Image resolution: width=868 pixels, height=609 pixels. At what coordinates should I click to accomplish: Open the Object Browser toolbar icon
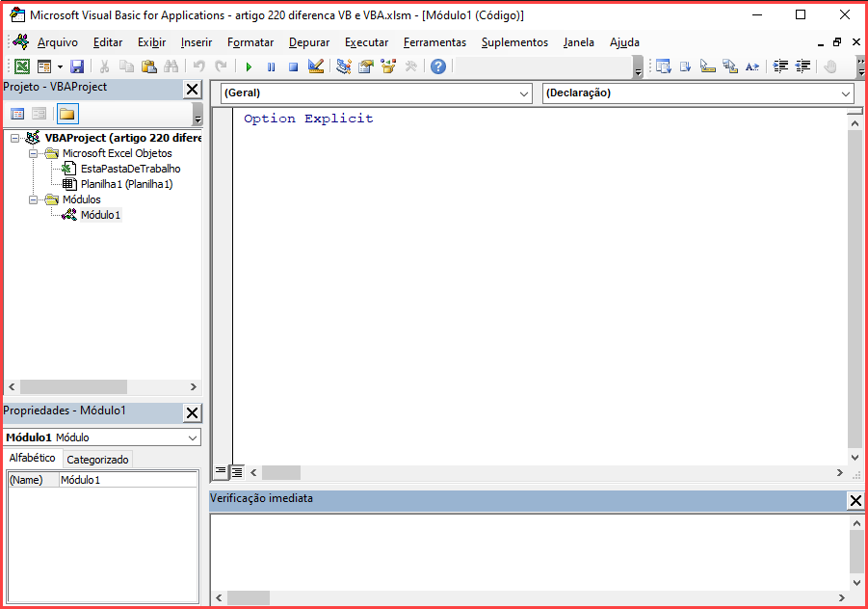click(388, 66)
